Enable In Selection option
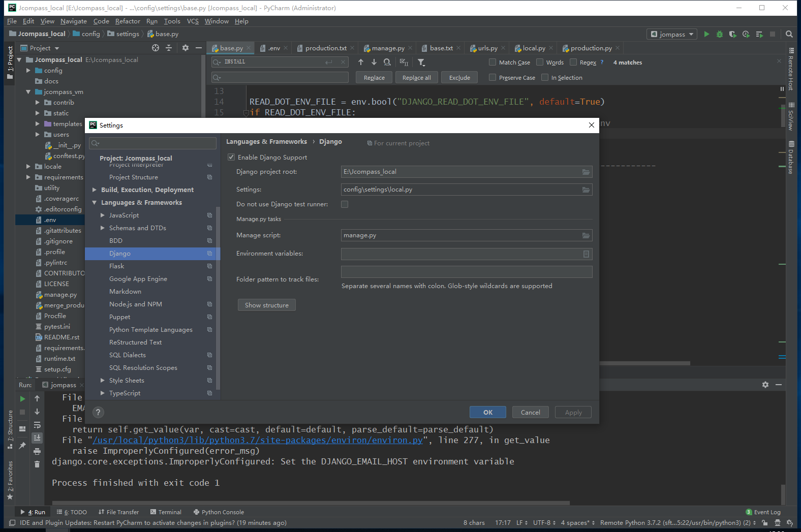The width and height of the screenshot is (801, 532). point(545,77)
